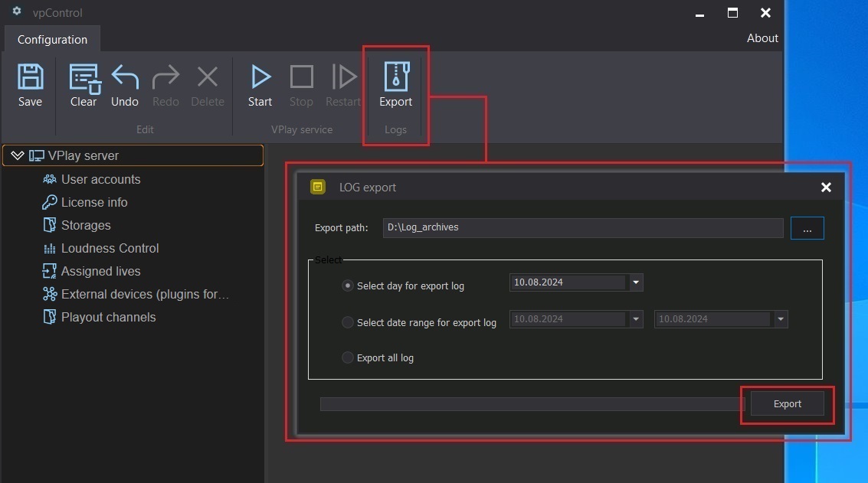
Task: Choose Select date range for export log
Action: pos(348,322)
